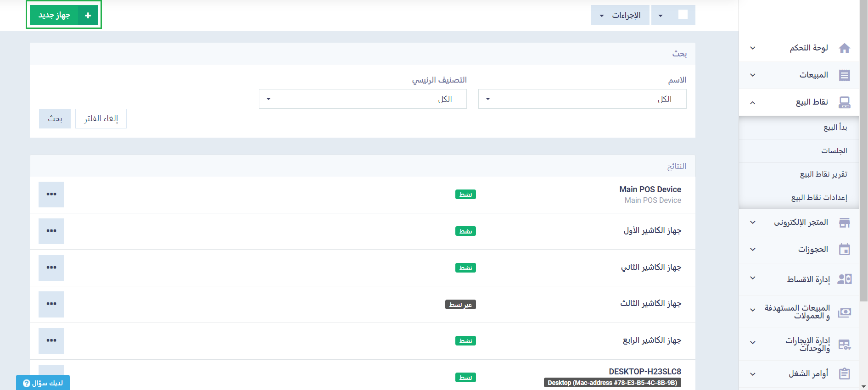The width and height of the screenshot is (868, 390).
Task: Click the إلغاء الفلتر button
Action: pyautogui.click(x=101, y=119)
